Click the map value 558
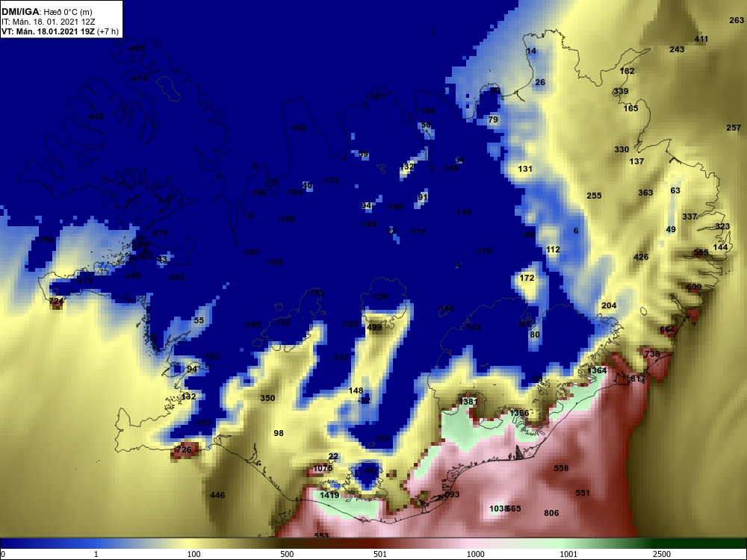Viewport: 747px width, 560px height. [561, 469]
